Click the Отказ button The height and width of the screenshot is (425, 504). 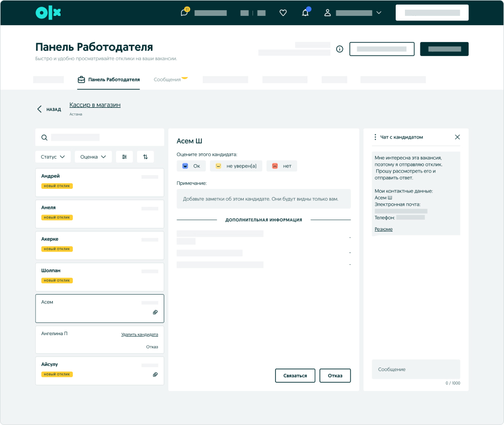(x=335, y=376)
